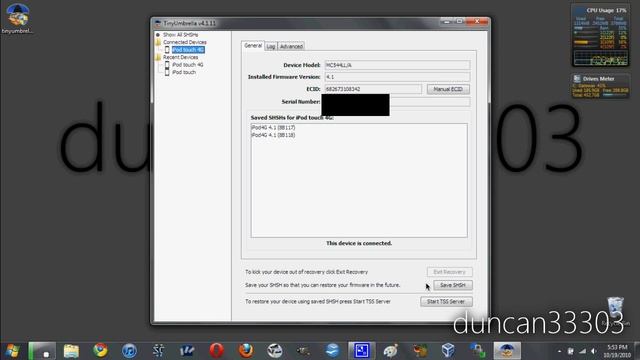Launch Google Chrome from the taskbar
640x360 pixels.
[x=100, y=351]
